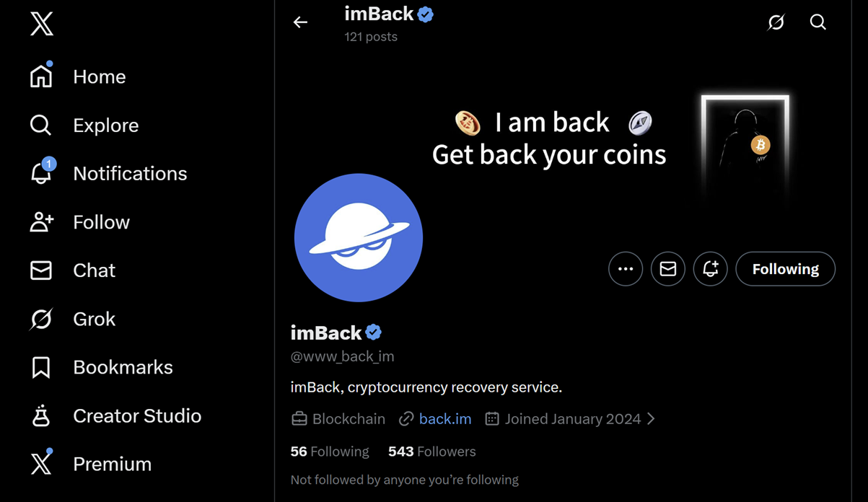Turn on post notifications bell icon
Image resolution: width=868 pixels, height=502 pixels.
click(711, 269)
